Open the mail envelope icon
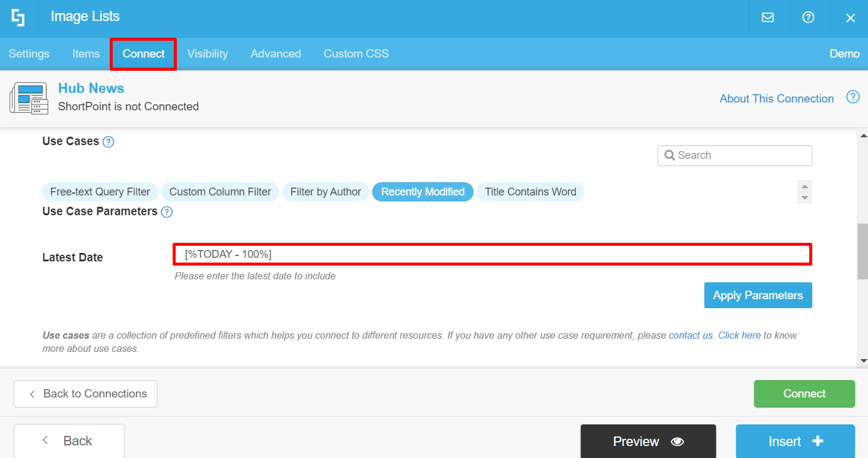868x458 pixels. pos(768,17)
